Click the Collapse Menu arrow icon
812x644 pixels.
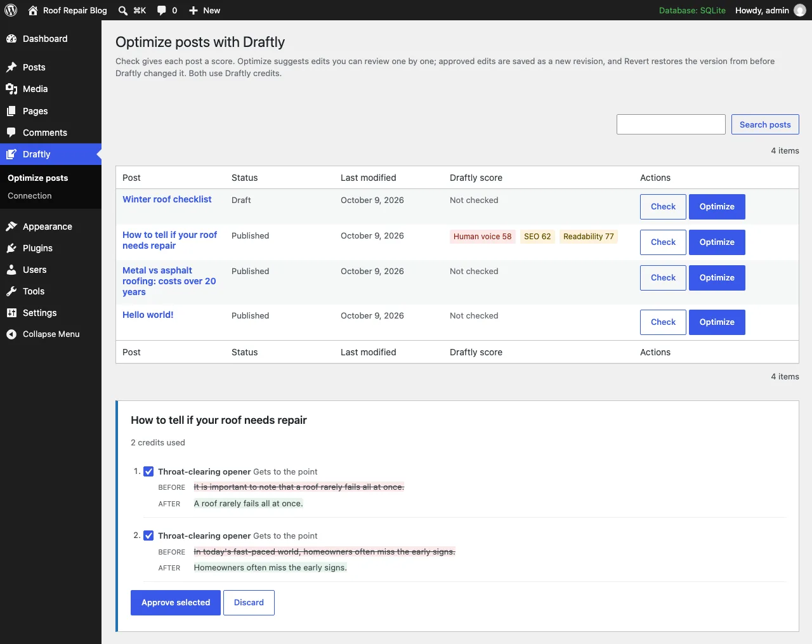pyautogui.click(x=11, y=334)
